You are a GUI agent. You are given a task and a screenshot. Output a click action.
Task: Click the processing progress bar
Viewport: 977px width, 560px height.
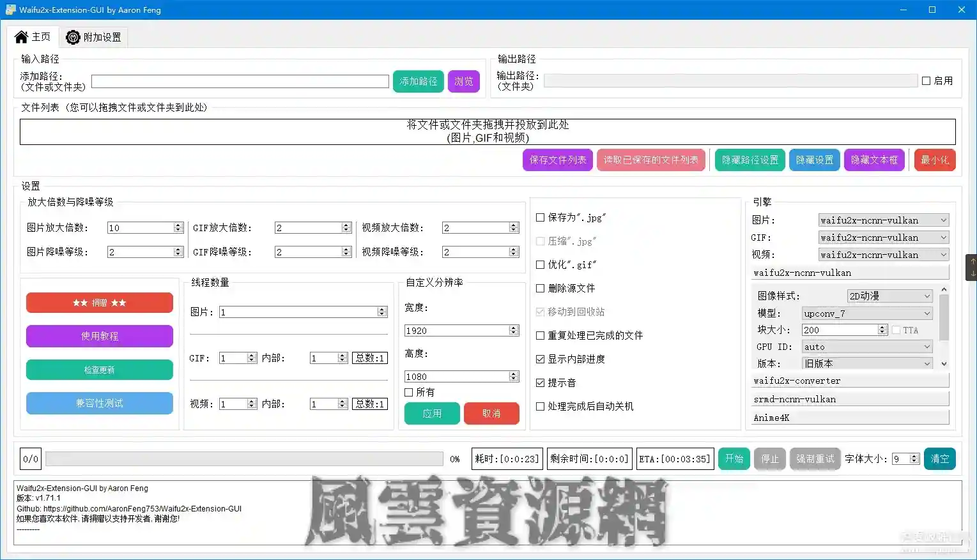(244, 459)
